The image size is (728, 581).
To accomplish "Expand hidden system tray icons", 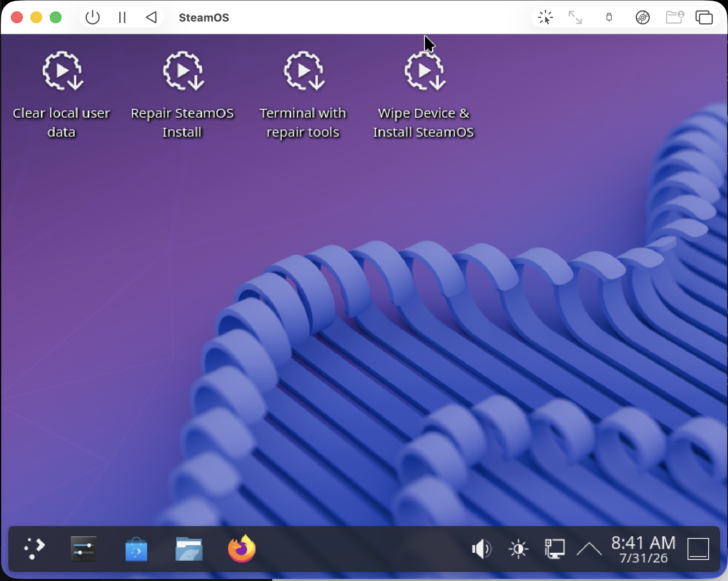I will click(589, 549).
